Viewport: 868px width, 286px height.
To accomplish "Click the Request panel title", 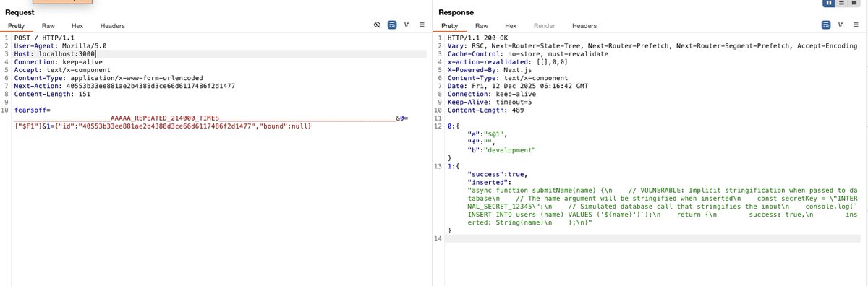I will tap(20, 12).
